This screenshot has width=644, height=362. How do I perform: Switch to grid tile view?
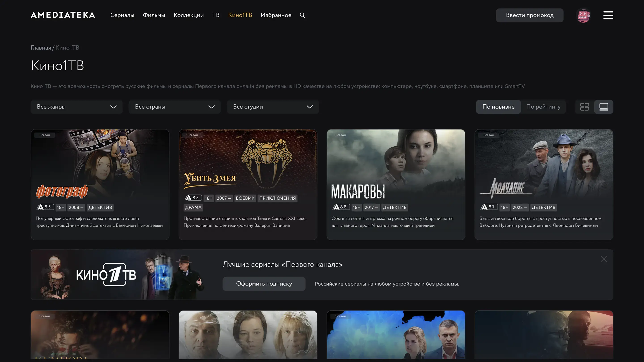(584, 107)
